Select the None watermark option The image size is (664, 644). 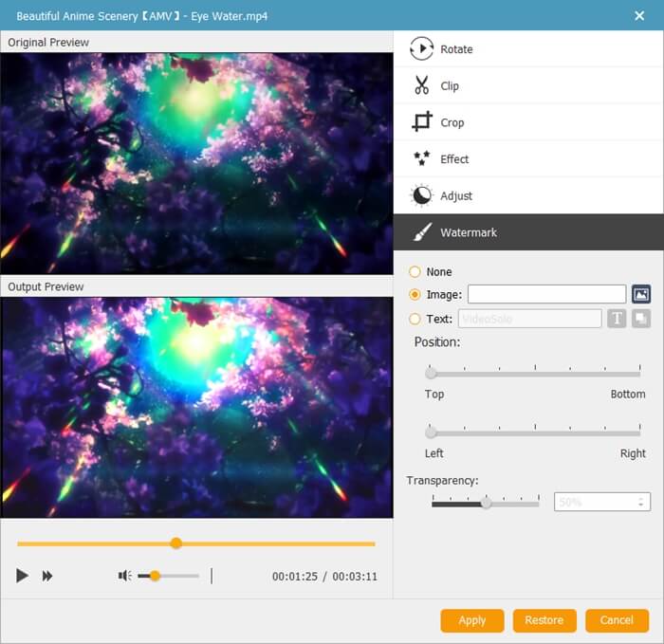415,272
